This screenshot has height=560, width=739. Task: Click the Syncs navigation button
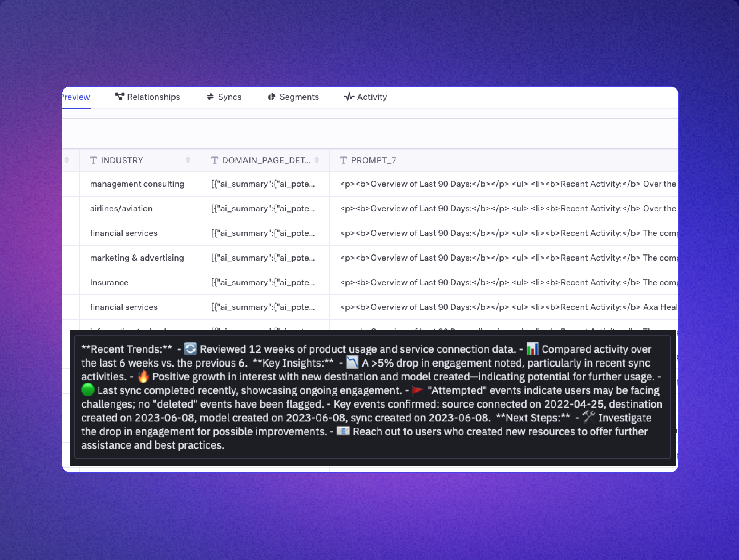click(x=229, y=97)
